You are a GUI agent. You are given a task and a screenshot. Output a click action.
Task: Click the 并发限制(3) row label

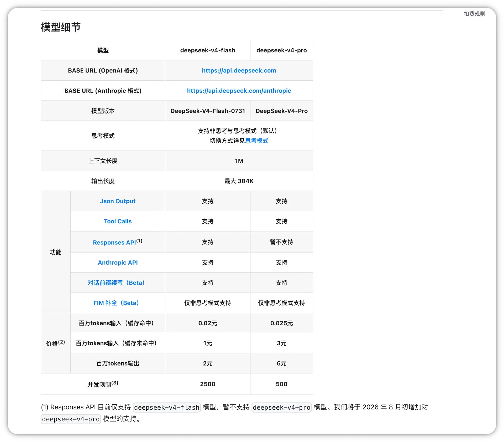coord(103,384)
